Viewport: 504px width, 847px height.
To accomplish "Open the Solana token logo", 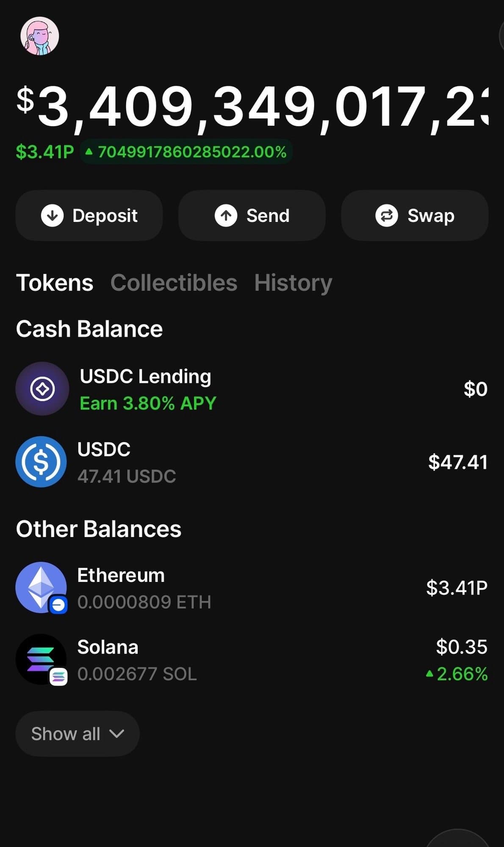I will 41,659.
